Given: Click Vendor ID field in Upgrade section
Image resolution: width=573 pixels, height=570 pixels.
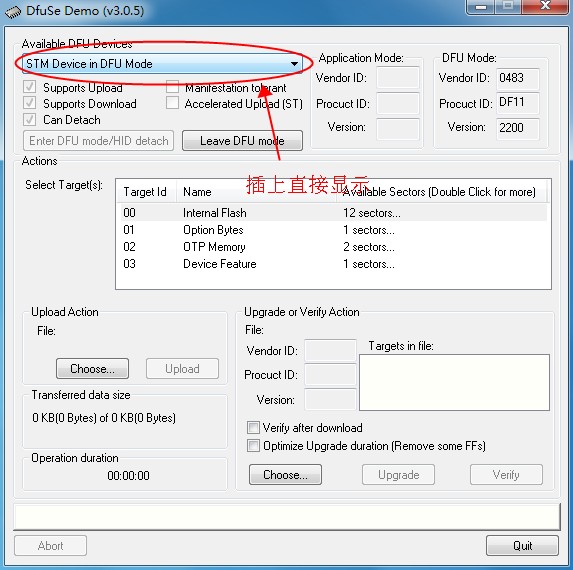Looking at the screenshot, I should tap(330, 350).
